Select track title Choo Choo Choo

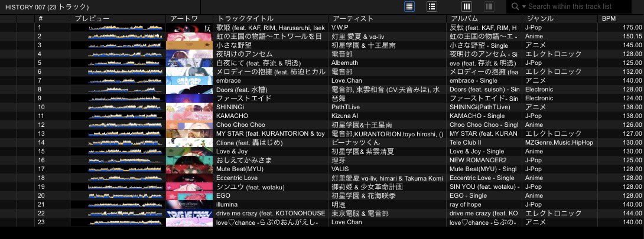pos(240,125)
